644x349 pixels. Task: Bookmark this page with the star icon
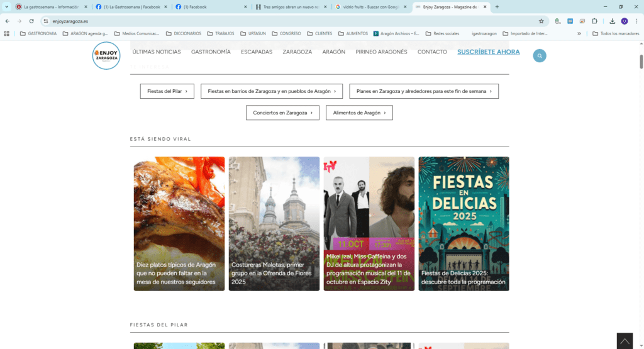541,21
